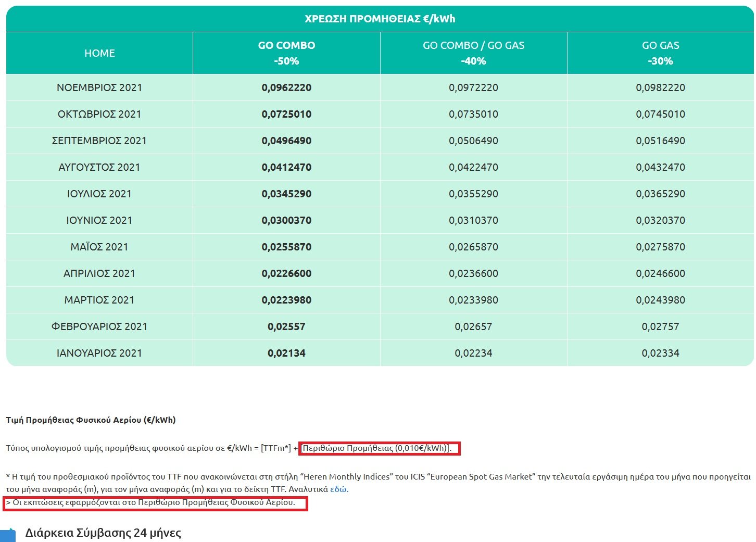The width and height of the screenshot is (756, 542).
Task: Click the value 0,0236600
Action: coord(473,273)
